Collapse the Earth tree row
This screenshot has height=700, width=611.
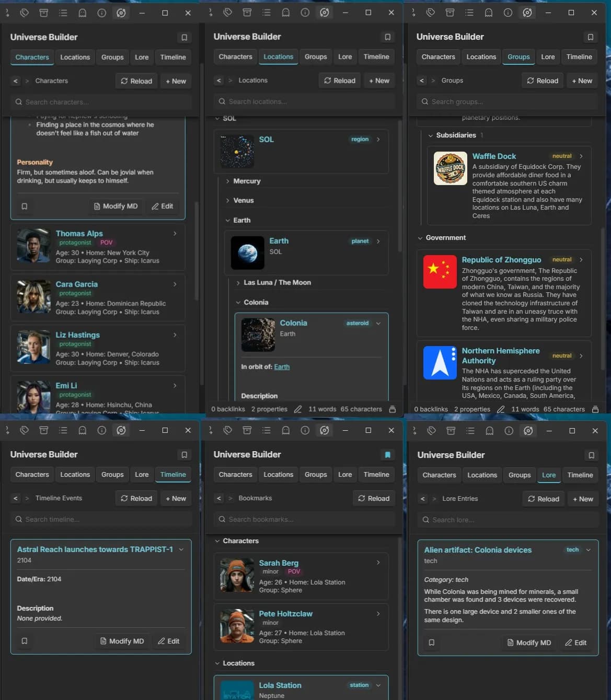click(227, 221)
